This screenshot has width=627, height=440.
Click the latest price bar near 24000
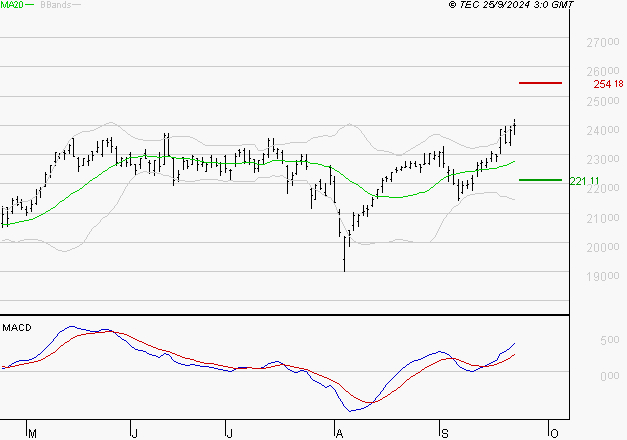tap(515, 127)
